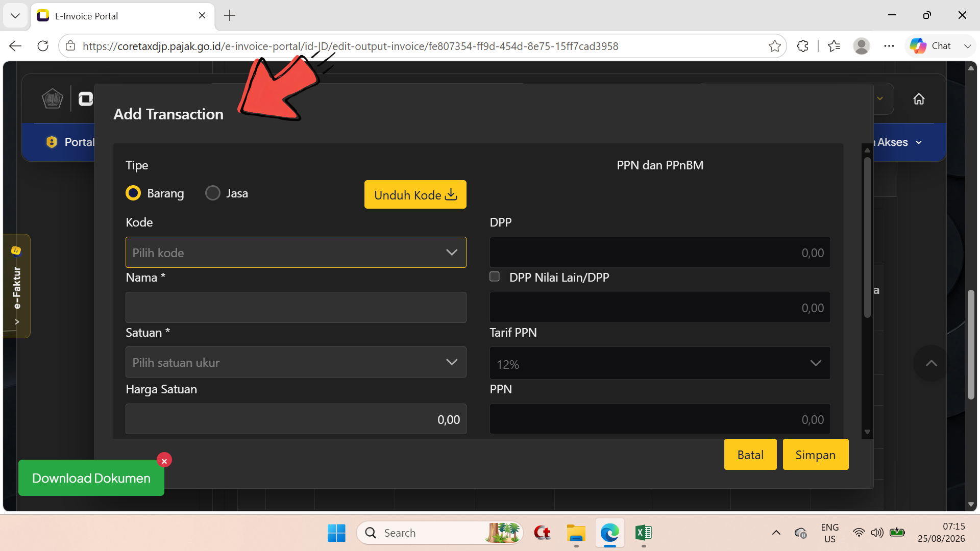Open File Explorer from the taskbar
Image resolution: width=980 pixels, height=551 pixels.
(x=576, y=533)
